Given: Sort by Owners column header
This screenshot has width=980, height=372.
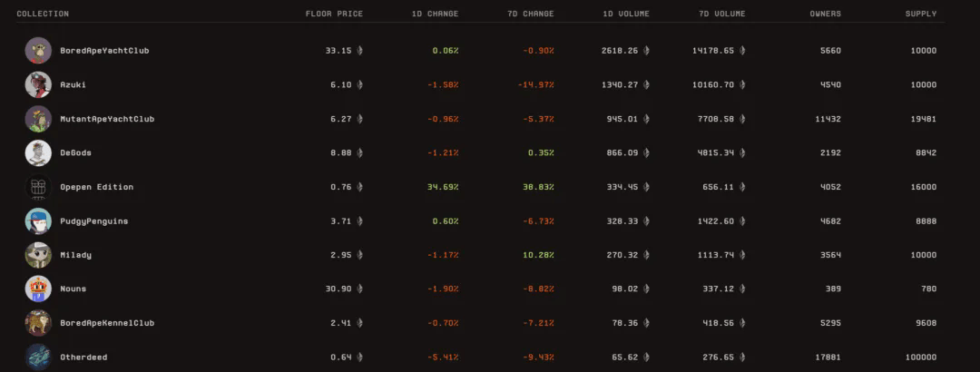Looking at the screenshot, I should pos(825,15).
